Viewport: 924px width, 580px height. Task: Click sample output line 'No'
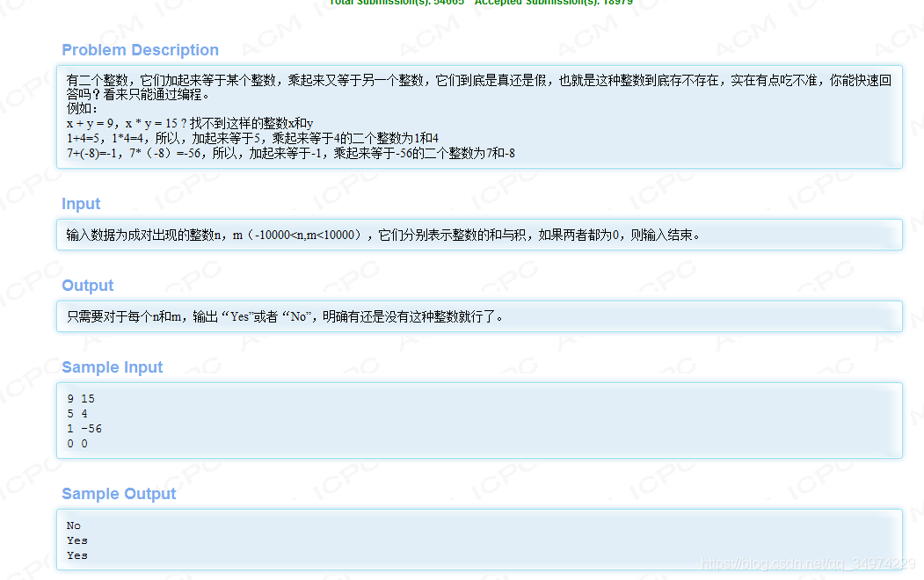[74, 526]
